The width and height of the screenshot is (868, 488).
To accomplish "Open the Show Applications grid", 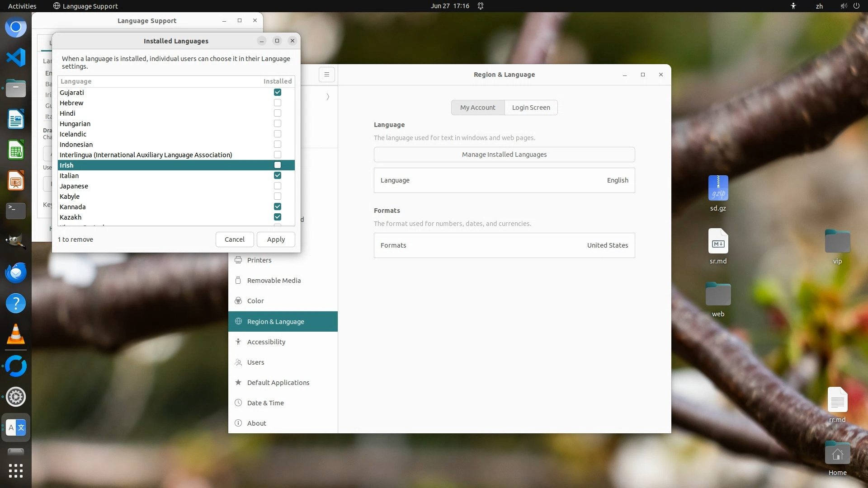I will (x=16, y=470).
